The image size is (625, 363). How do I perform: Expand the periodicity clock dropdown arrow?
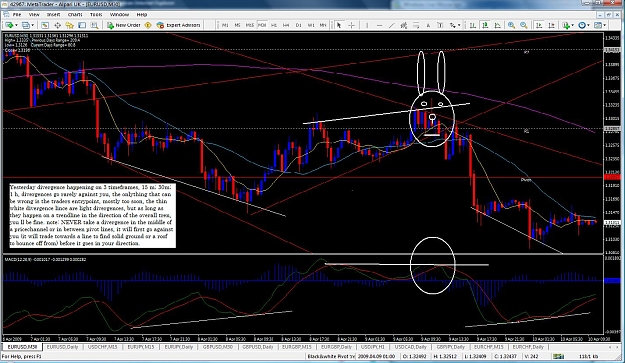(x=589, y=25)
